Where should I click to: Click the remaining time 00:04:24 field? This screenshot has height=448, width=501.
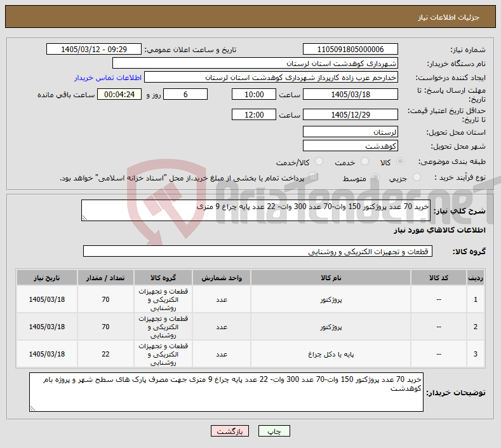click(x=119, y=94)
